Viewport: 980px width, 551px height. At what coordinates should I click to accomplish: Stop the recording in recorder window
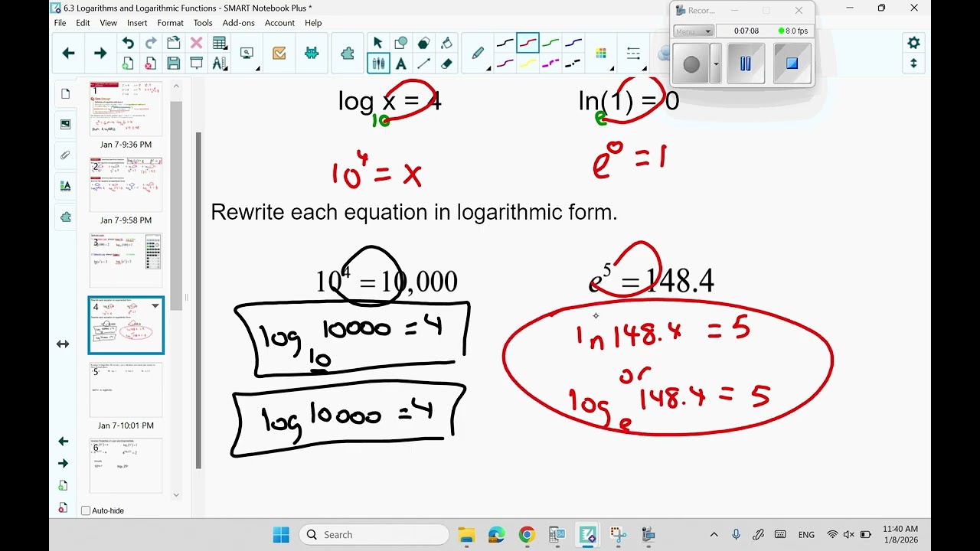[x=792, y=64]
